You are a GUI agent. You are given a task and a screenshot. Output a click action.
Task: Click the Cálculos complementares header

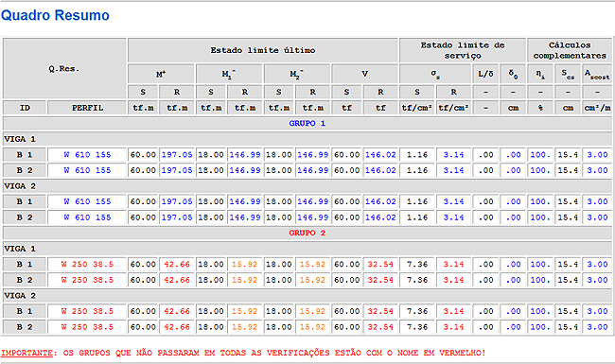click(x=570, y=50)
